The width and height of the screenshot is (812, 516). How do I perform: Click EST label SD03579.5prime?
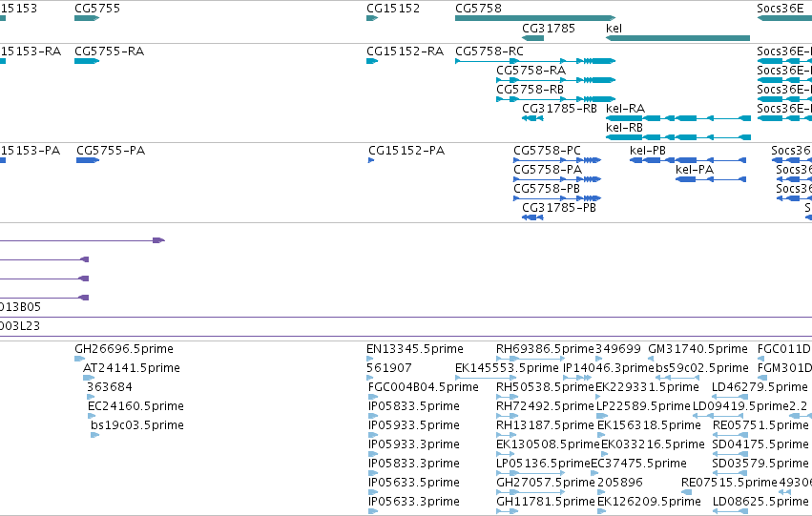click(x=760, y=464)
